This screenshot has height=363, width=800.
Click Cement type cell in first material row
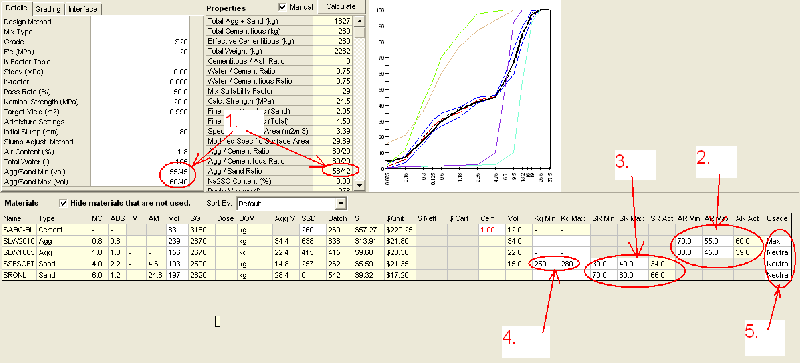tap(63, 231)
